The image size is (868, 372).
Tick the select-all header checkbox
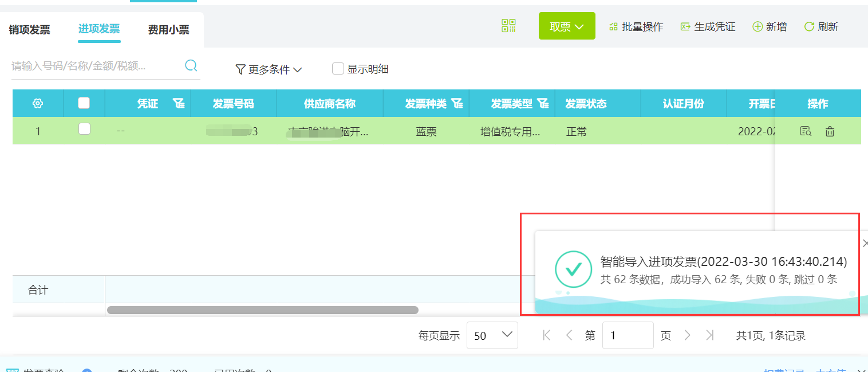click(x=84, y=103)
